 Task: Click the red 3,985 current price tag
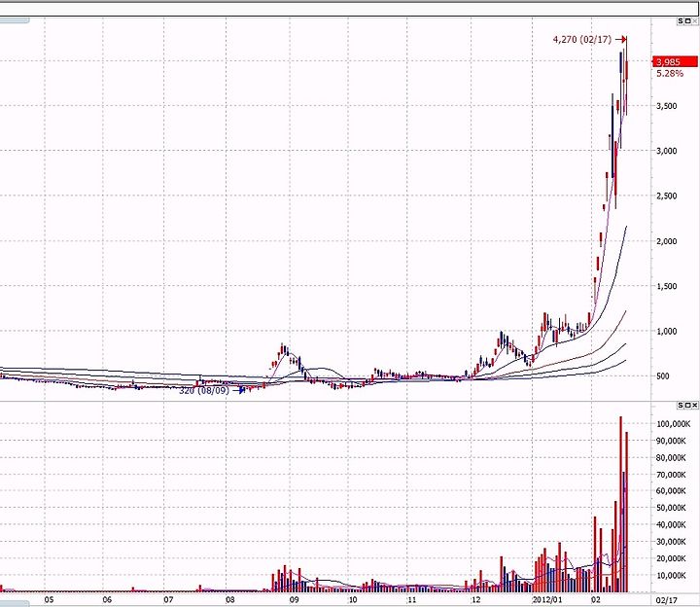click(x=675, y=61)
